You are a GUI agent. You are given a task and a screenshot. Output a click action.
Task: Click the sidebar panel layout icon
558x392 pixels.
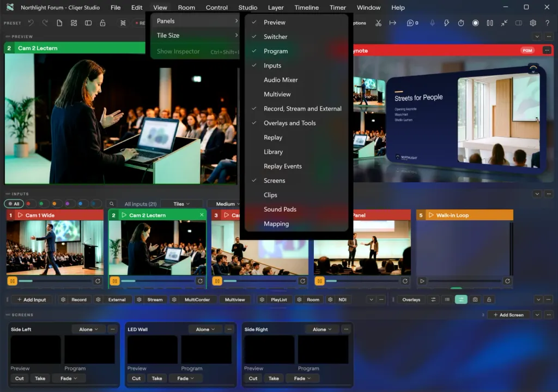click(x=88, y=23)
